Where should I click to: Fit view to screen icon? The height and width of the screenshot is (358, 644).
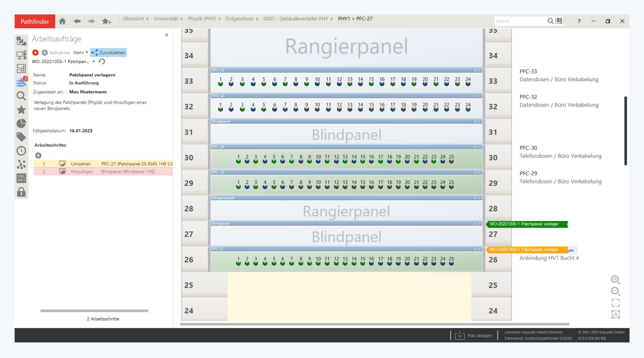point(615,302)
